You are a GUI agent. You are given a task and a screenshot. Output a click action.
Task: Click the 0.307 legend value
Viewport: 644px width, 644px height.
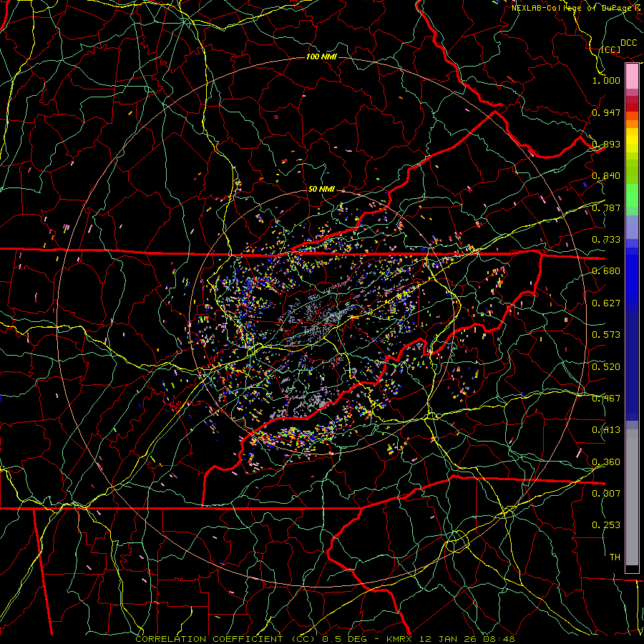[606, 494]
